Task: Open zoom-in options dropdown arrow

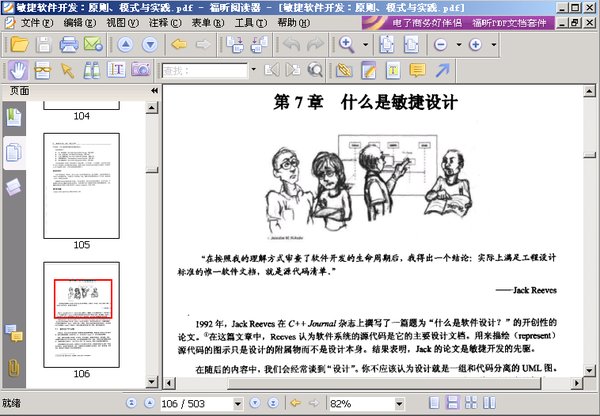Action: point(494,45)
